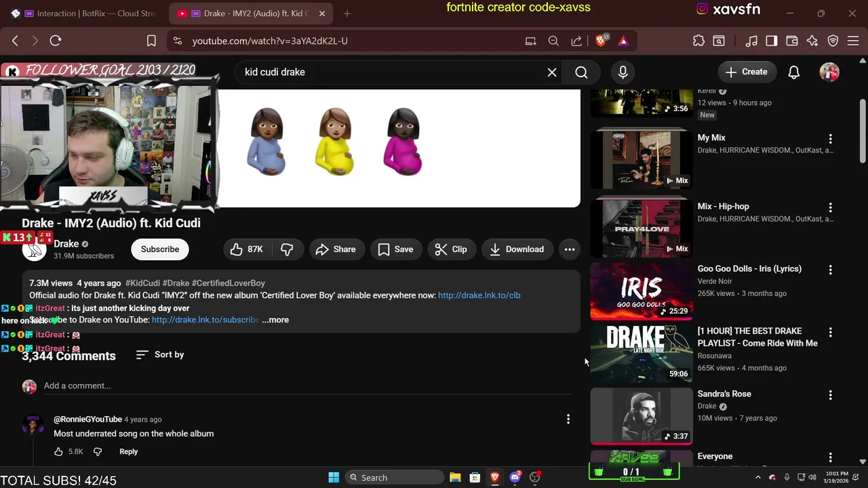Open YouTube notifications bell
Screen dimensions: 868x488
click(793, 72)
